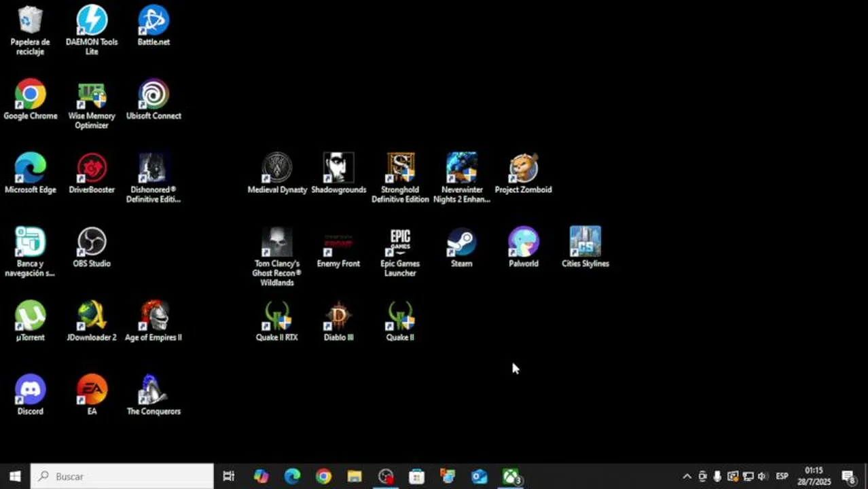Image resolution: width=868 pixels, height=489 pixels.
Task: Open File Explorer from the taskbar
Action: 355,476
